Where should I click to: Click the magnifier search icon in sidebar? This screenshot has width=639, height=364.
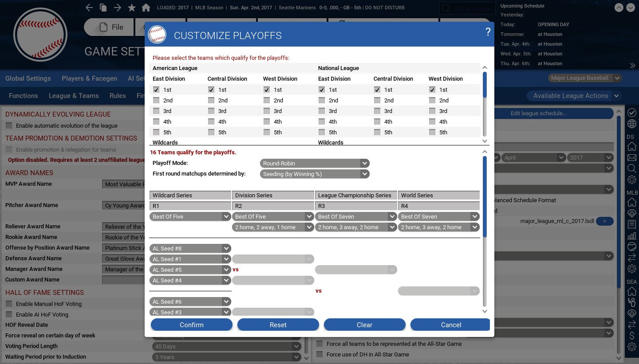click(632, 168)
